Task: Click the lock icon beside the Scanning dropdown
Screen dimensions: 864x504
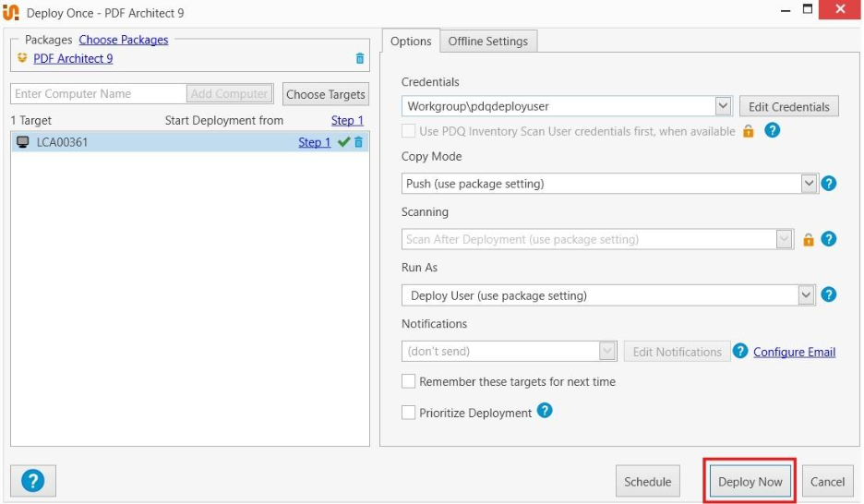Action: click(809, 240)
